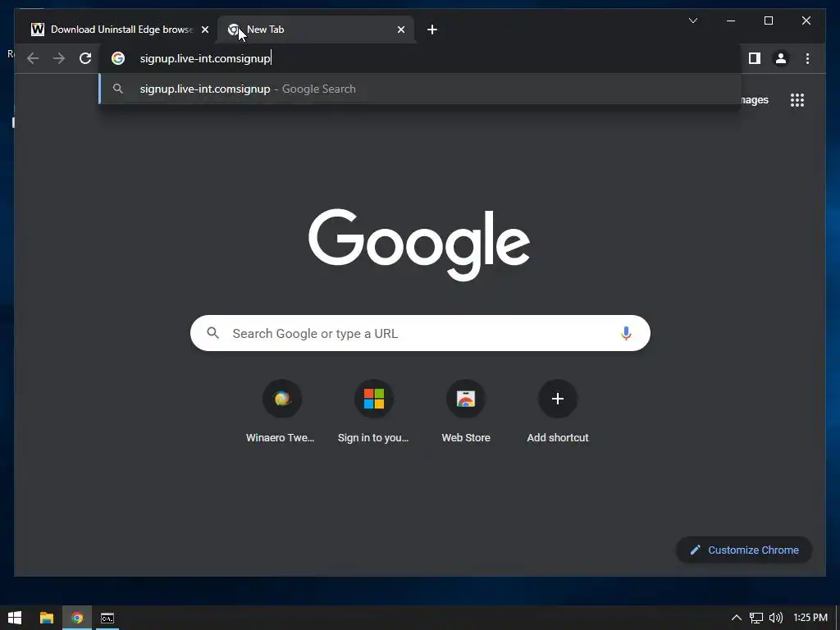Expand the tab search chevron
Image resolution: width=840 pixels, height=630 pixels.
coord(692,21)
